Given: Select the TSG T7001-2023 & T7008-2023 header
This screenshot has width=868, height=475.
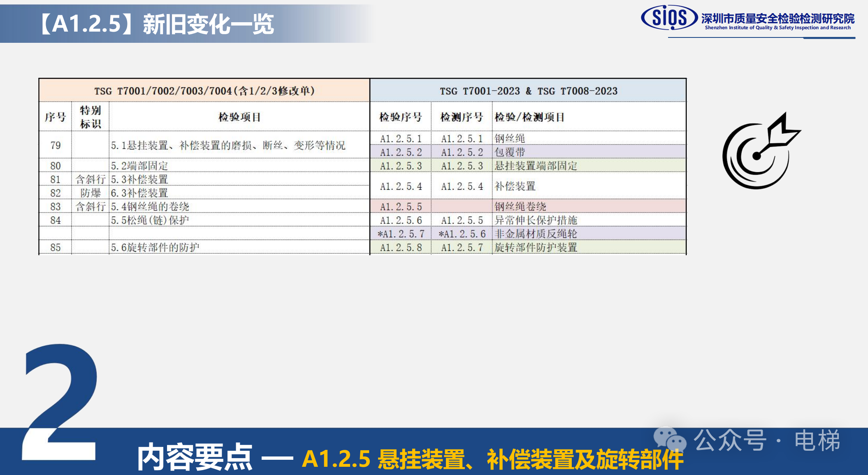Looking at the screenshot, I should tap(528, 91).
